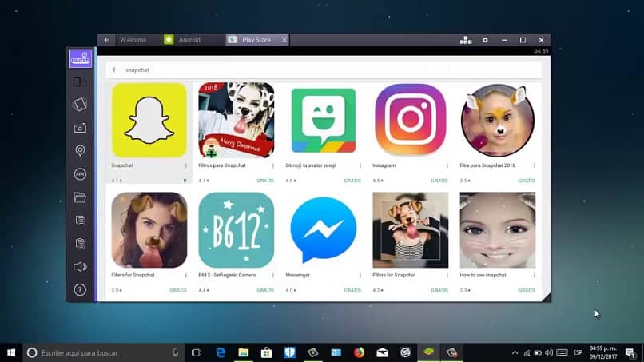Open options menu for Instagram card
This screenshot has height=362, width=644.
tap(447, 165)
